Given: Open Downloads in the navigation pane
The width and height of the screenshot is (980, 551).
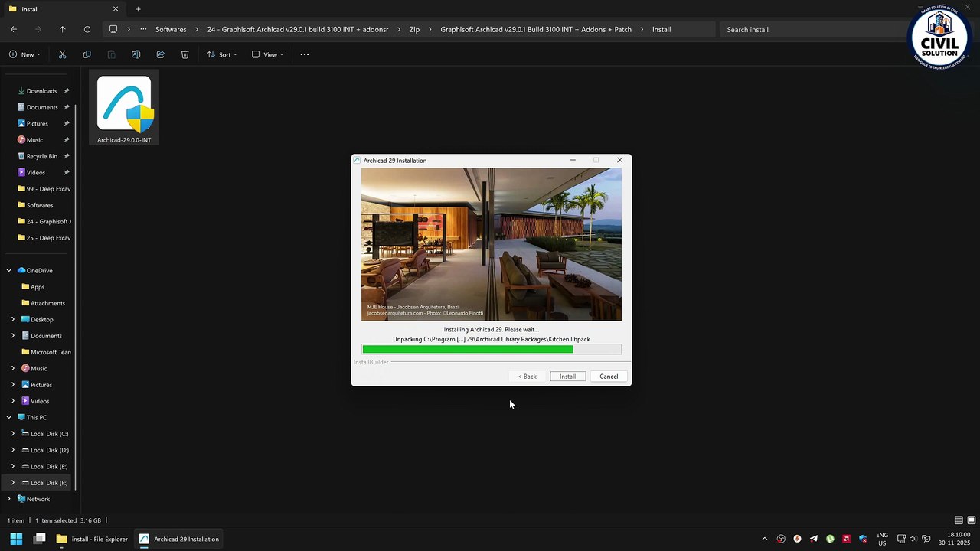Looking at the screenshot, I should pyautogui.click(x=41, y=91).
